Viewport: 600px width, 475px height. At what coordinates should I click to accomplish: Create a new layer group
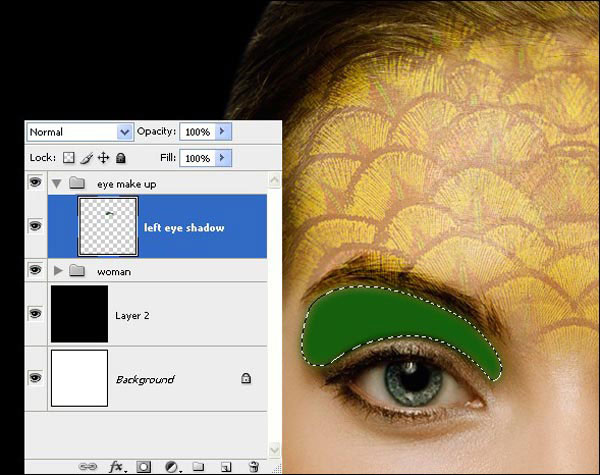tap(198, 466)
